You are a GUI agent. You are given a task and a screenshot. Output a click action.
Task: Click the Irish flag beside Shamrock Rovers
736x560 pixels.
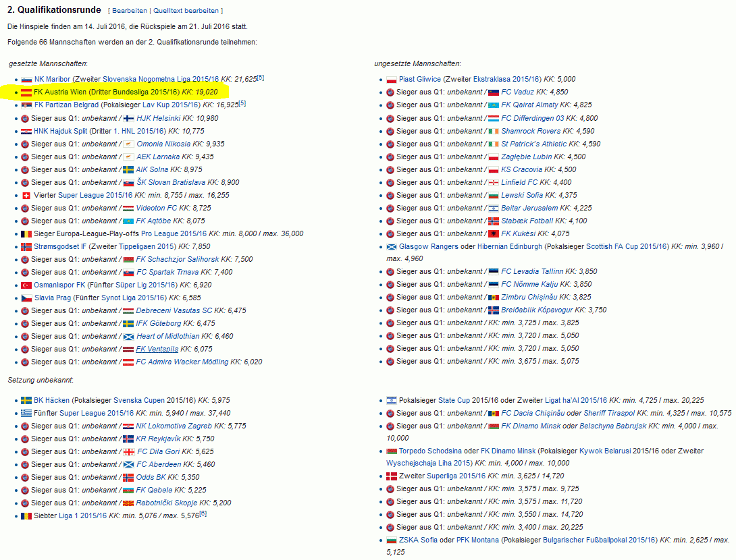click(494, 132)
